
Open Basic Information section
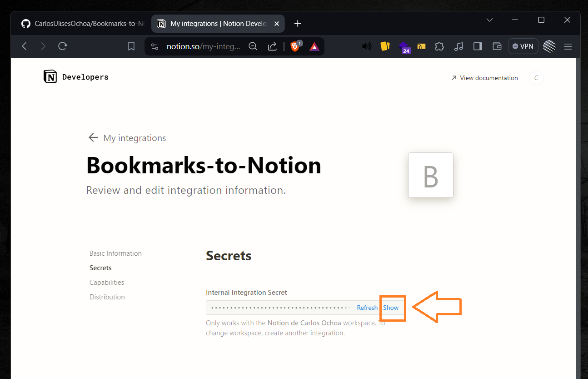(115, 253)
